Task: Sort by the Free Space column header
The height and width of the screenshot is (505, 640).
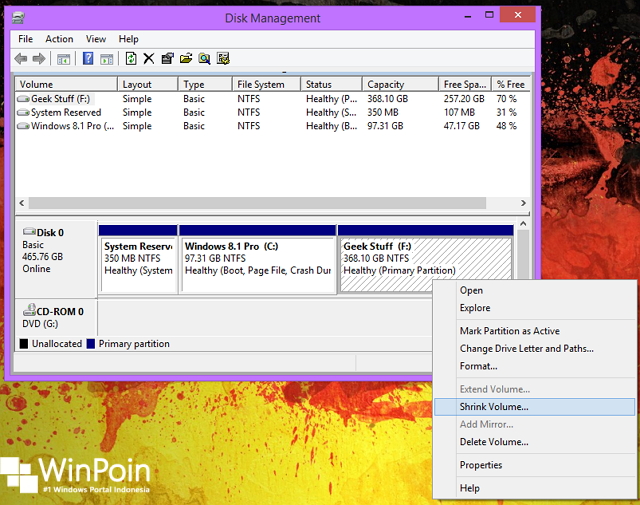Action: 465,84
